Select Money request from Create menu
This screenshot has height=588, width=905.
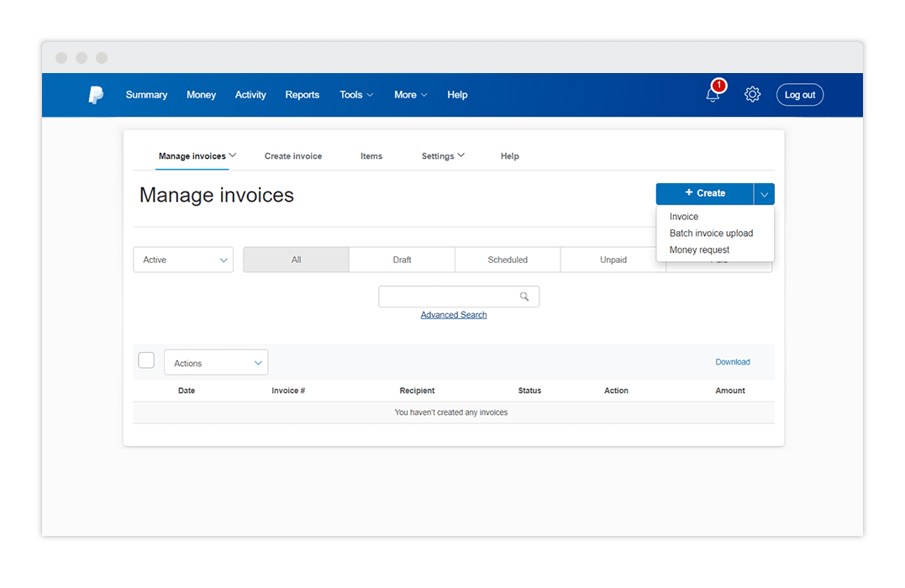699,250
